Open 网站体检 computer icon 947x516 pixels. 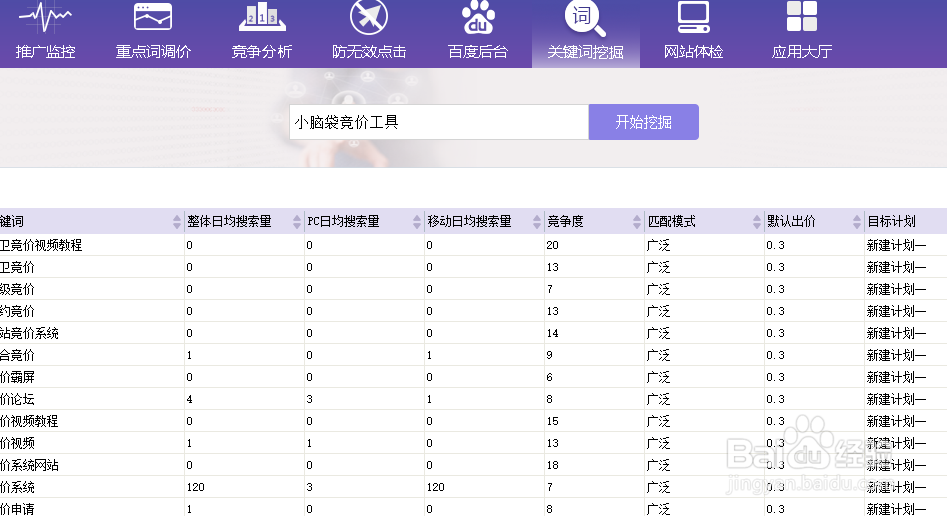point(693,17)
